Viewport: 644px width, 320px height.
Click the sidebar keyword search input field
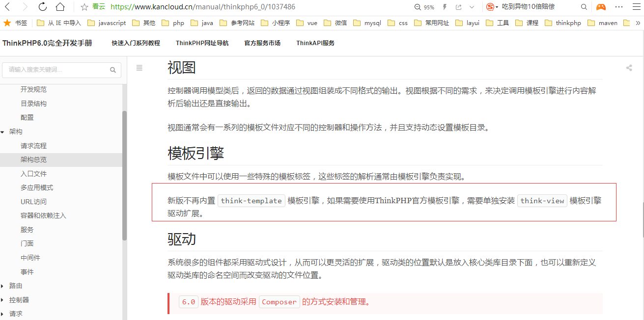pos(54,70)
